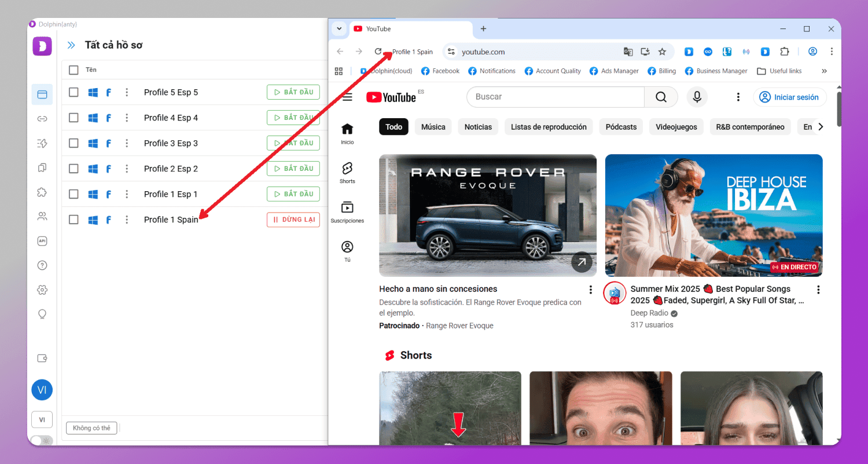868x464 pixels.
Task: Open the settings gear icon in Dolphin sidebar
Action: click(x=42, y=290)
